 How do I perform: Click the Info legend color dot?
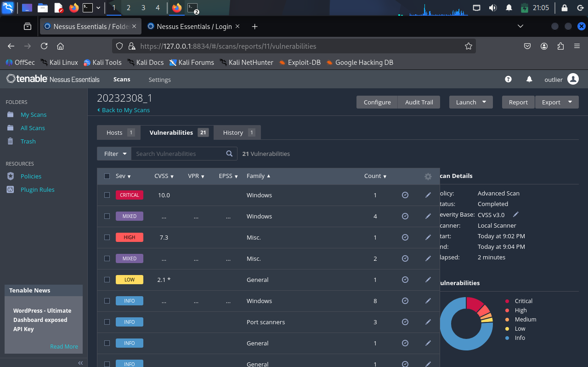coord(507,338)
